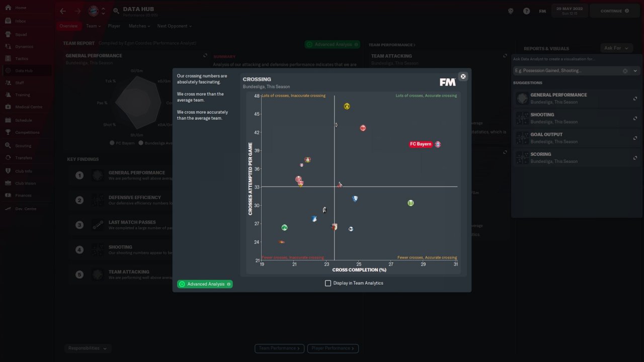The image size is (644, 362).
Task: Click the green Wolfsburg crest data point
Action: pos(411,203)
